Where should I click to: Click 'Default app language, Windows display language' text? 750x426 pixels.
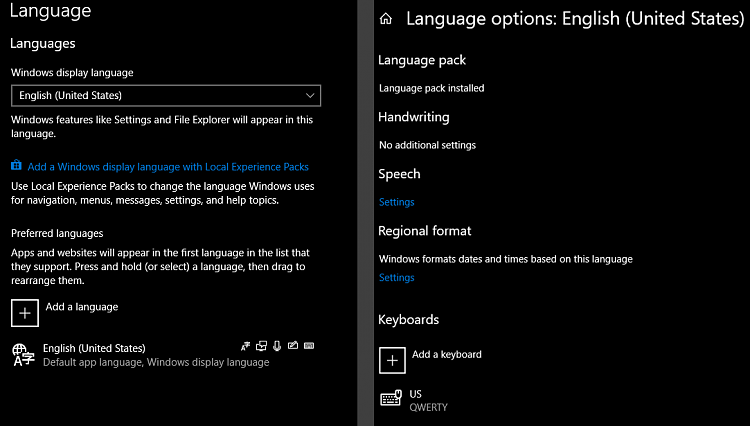pos(156,362)
